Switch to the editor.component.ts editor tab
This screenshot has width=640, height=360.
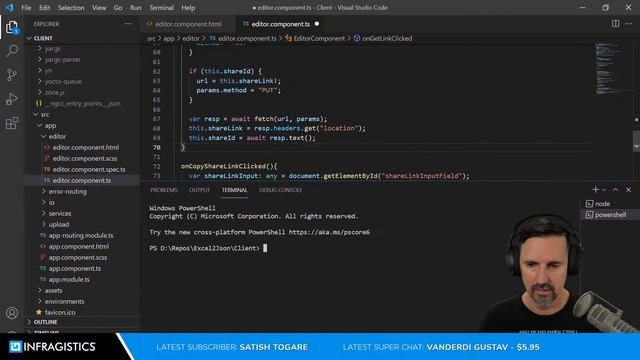[x=280, y=24]
